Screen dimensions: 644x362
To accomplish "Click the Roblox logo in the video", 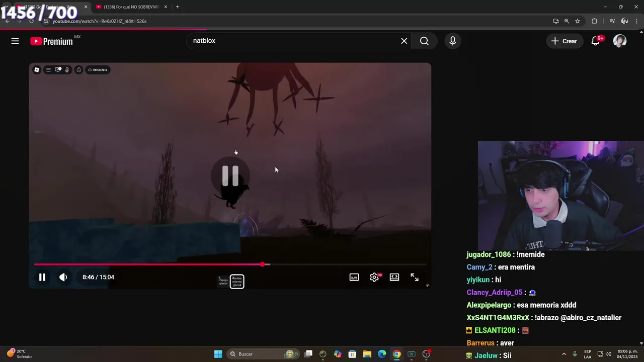I will (37, 70).
